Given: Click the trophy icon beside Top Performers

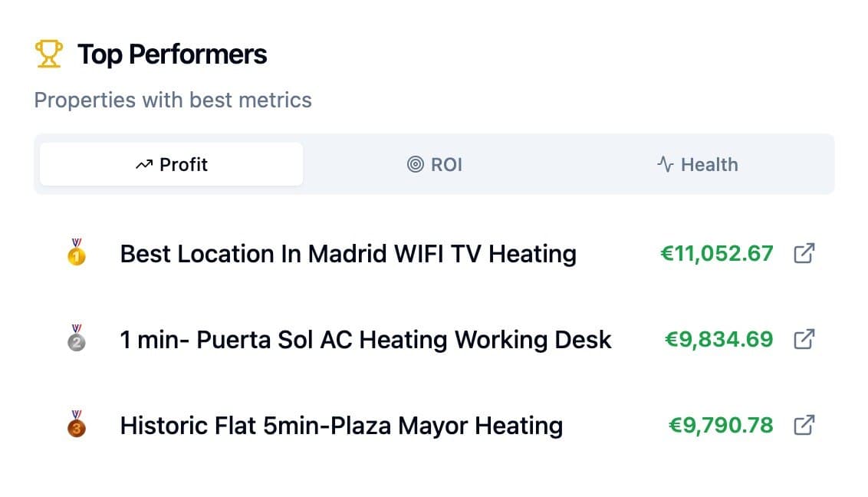Looking at the screenshot, I should pos(49,54).
